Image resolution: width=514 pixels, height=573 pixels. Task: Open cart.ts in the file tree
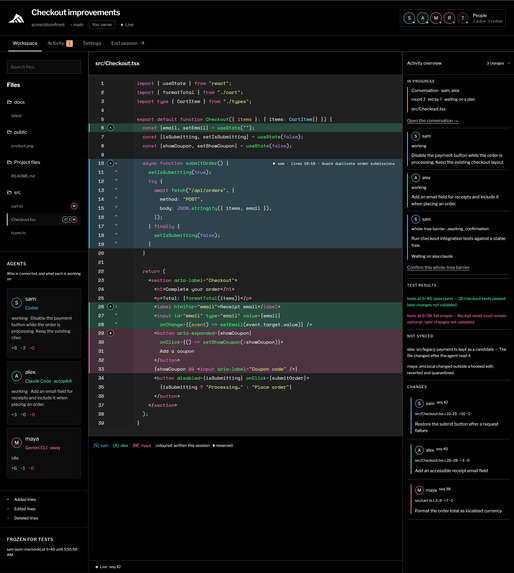17,206
